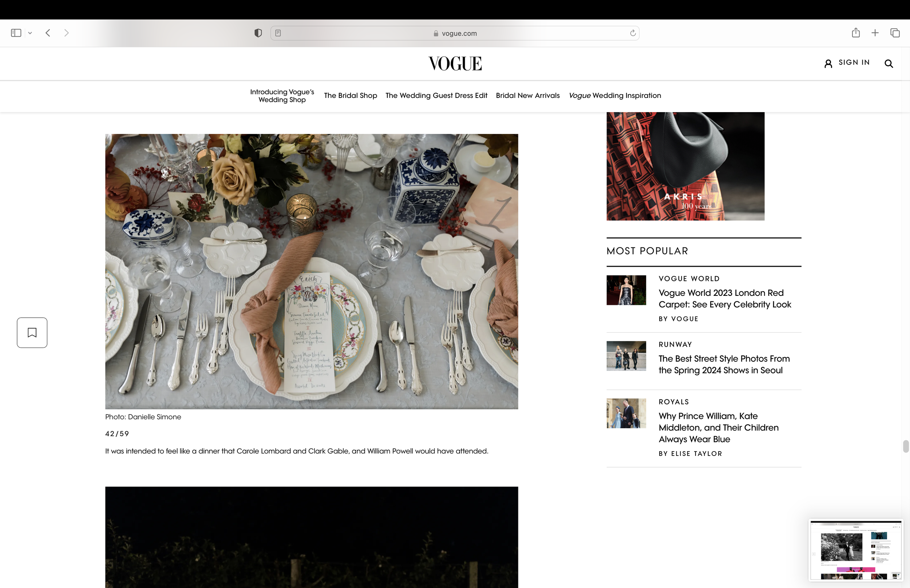Open the sidebar dropdown chevron

click(x=30, y=33)
